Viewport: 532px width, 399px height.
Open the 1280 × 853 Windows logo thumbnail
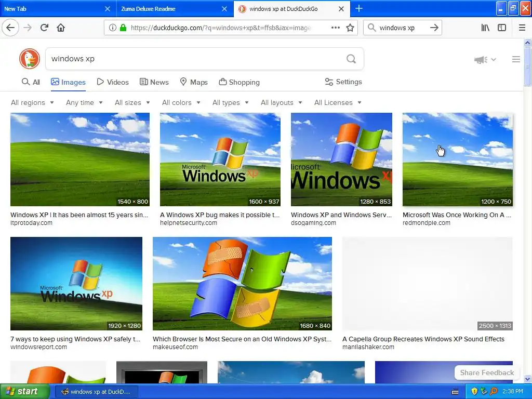click(342, 159)
